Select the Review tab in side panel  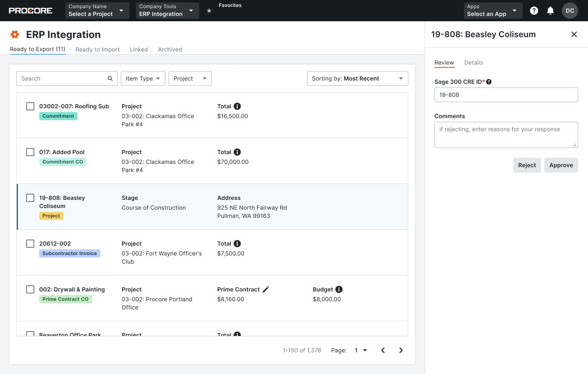[444, 63]
